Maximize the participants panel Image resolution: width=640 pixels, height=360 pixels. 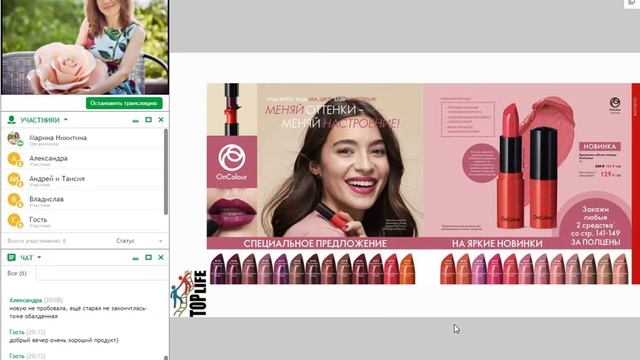point(148,120)
